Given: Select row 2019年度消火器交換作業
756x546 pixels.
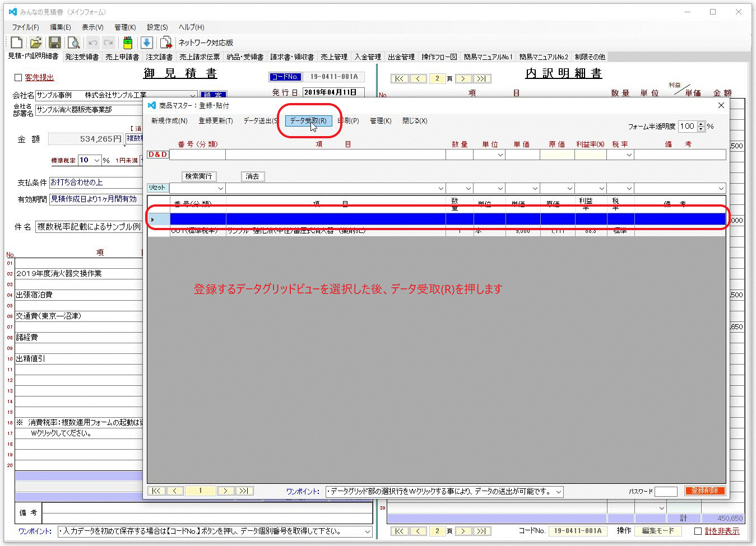Looking at the screenshot, I should click(x=78, y=273).
